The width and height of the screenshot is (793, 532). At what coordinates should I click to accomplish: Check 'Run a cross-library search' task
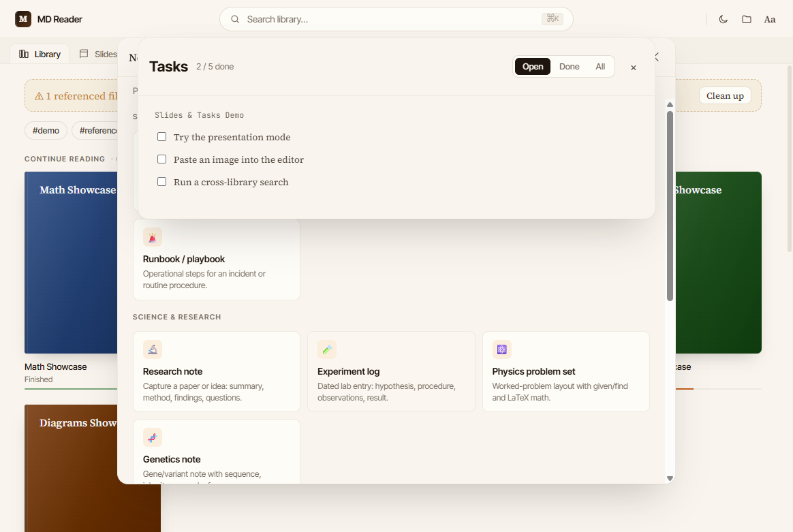[x=162, y=182]
